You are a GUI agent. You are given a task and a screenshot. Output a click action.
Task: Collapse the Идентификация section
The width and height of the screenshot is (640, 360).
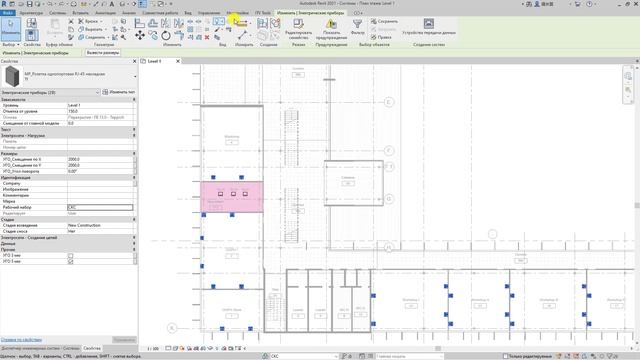134,178
